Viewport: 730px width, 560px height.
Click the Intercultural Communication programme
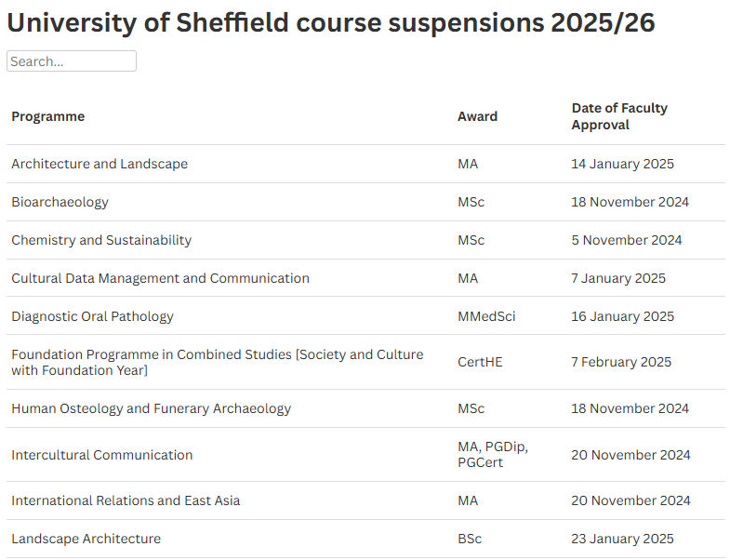[102, 455]
